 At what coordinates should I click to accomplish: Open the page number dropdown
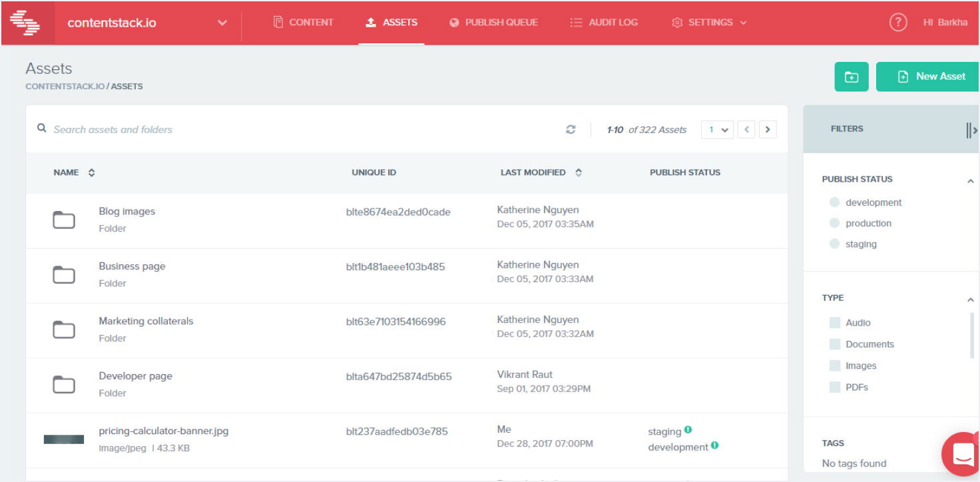(717, 130)
